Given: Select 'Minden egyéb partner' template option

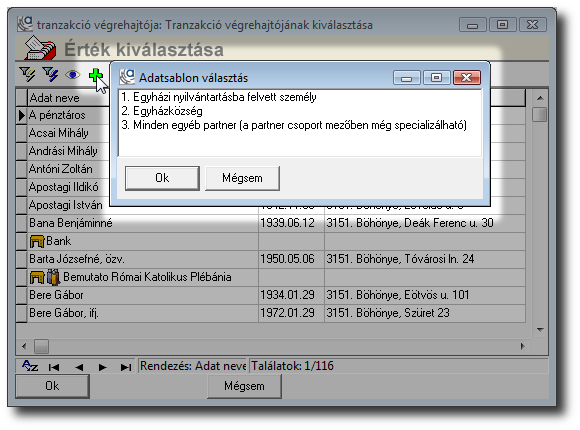Looking at the screenshot, I should 294,125.
